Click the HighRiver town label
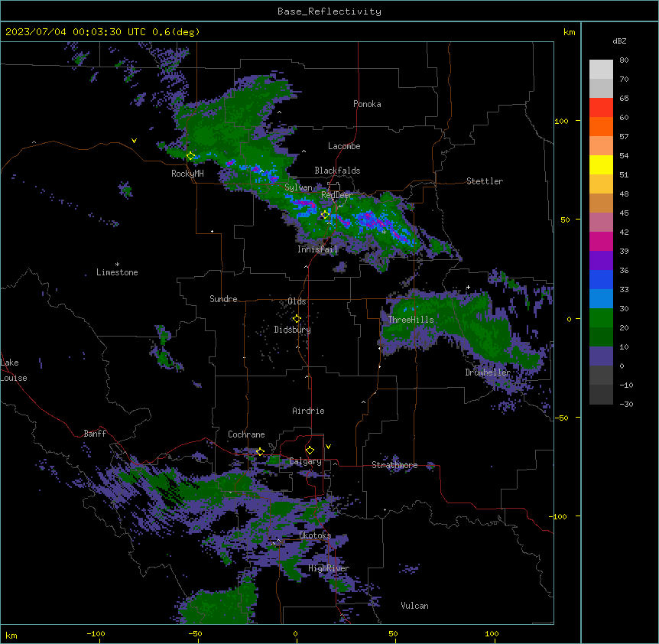 pyautogui.click(x=329, y=568)
